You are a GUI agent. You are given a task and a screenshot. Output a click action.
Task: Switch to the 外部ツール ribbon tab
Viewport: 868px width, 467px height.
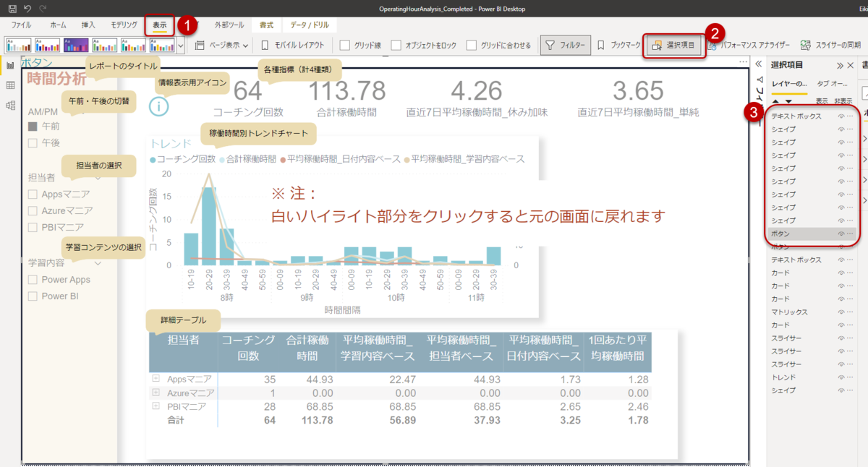229,25
